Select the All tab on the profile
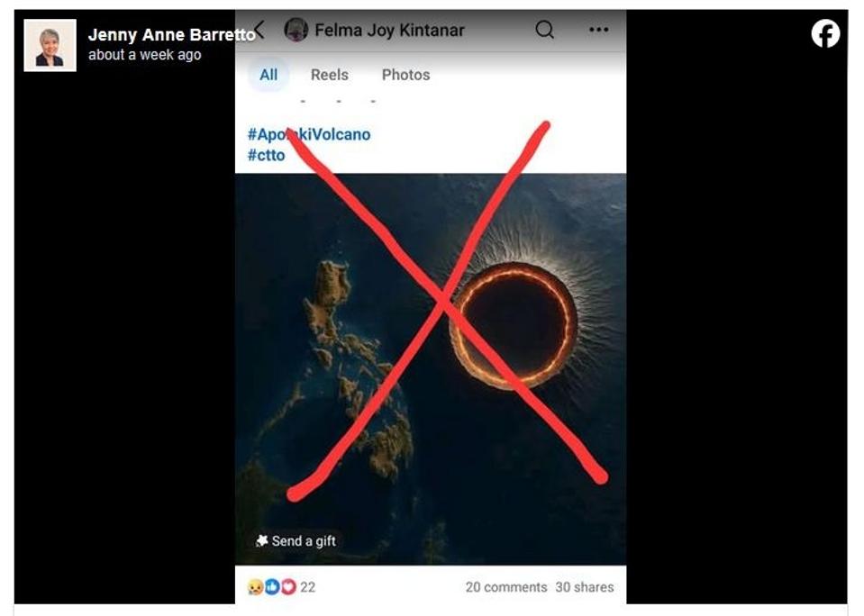The width and height of the screenshot is (864, 616). pyautogui.click(x=268, y=76)
